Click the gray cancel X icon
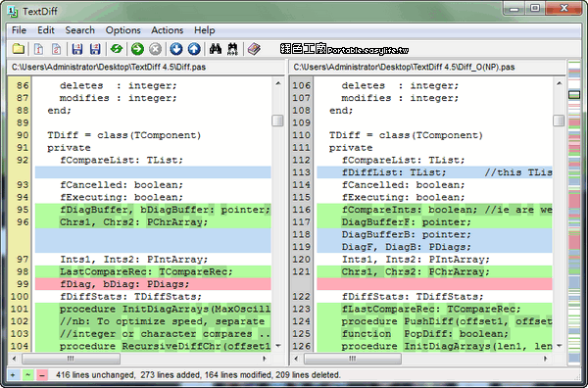 [x=155, y=49]
